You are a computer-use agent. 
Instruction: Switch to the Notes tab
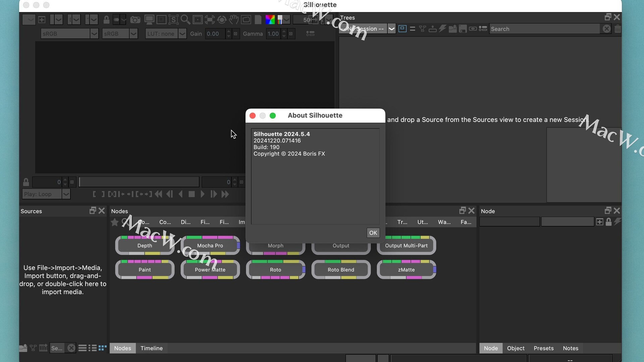[571, 348]
